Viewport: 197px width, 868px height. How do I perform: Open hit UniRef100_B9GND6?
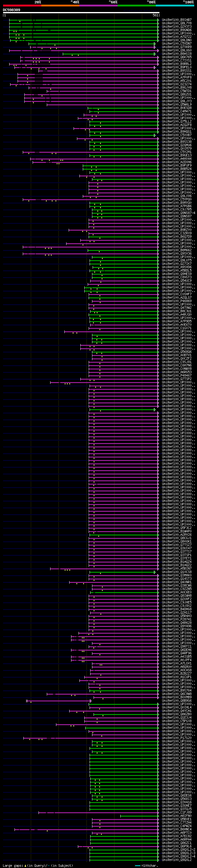point(177,30)
